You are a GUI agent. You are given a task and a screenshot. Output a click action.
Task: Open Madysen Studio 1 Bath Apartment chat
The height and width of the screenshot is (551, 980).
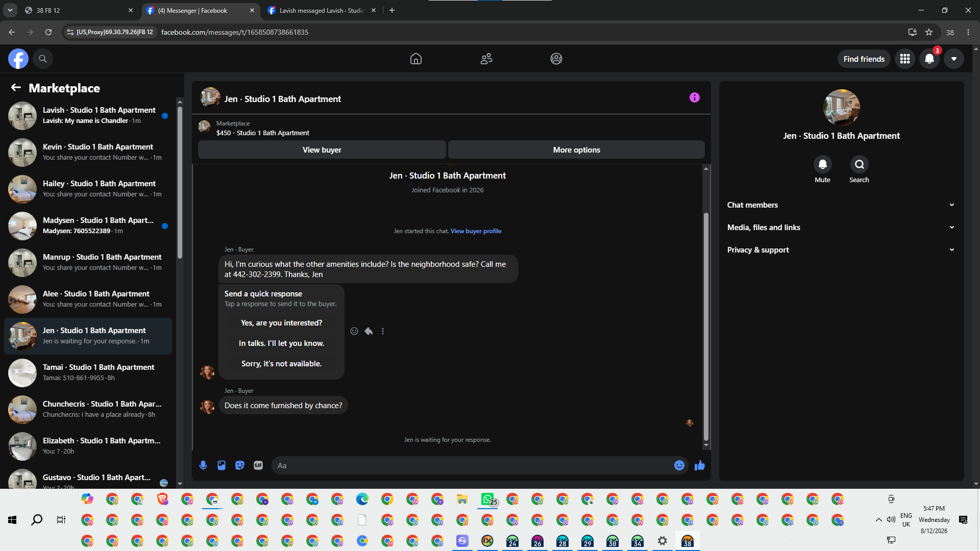[x=88, y=226]
